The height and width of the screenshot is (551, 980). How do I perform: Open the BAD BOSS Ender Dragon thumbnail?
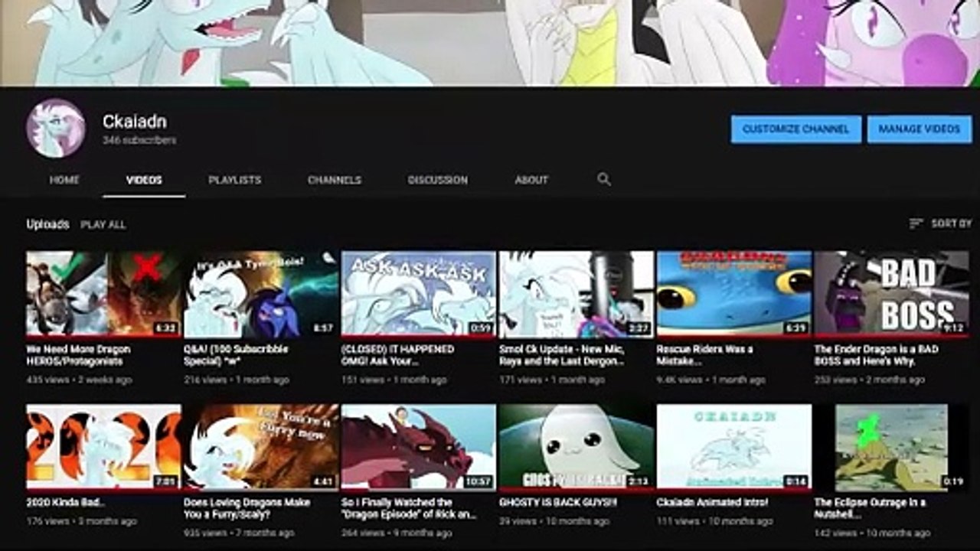[891, 295]
